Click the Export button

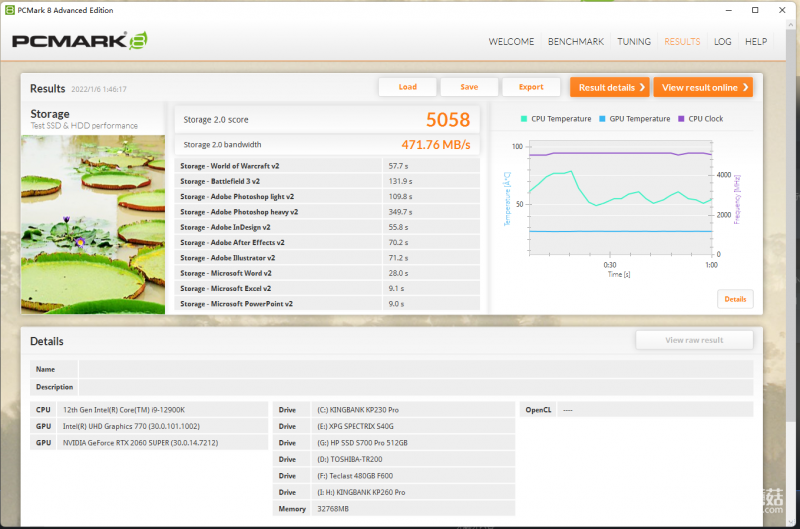click(531, 87)
